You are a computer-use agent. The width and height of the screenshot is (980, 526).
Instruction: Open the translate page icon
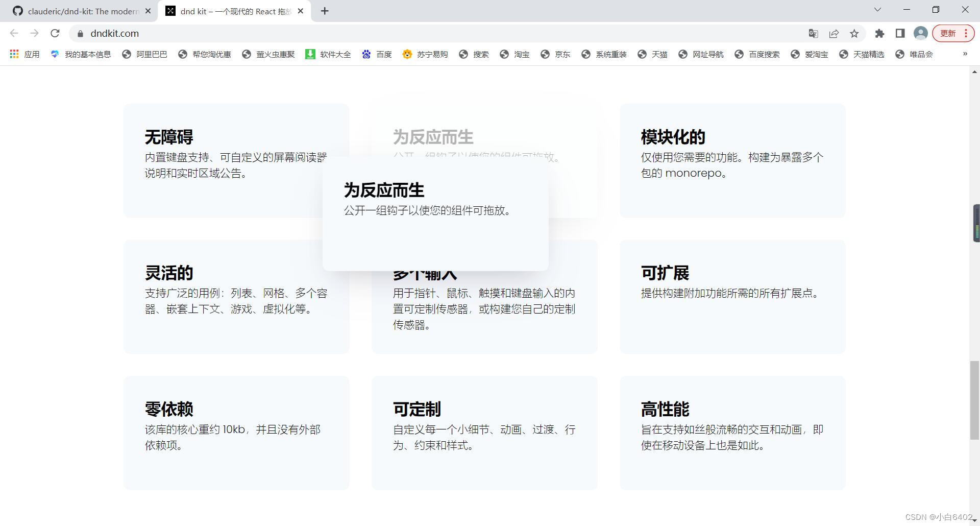tap(814, 34)
